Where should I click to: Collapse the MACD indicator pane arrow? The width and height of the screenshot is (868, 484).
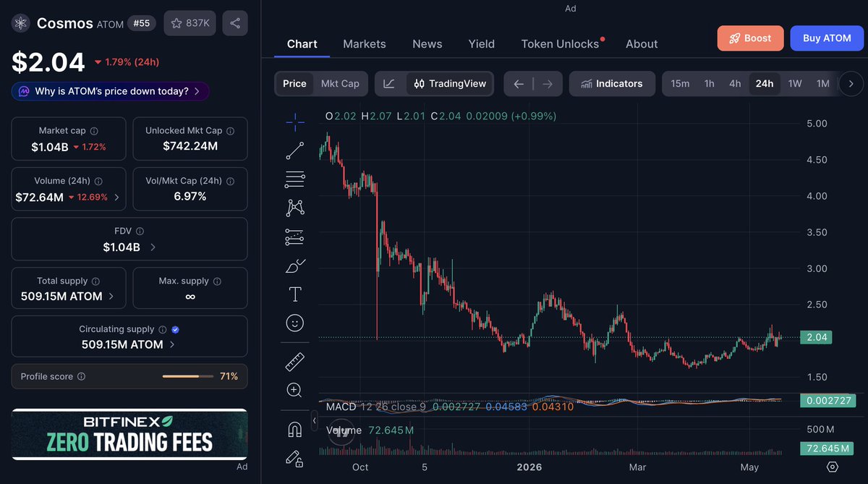314,420
